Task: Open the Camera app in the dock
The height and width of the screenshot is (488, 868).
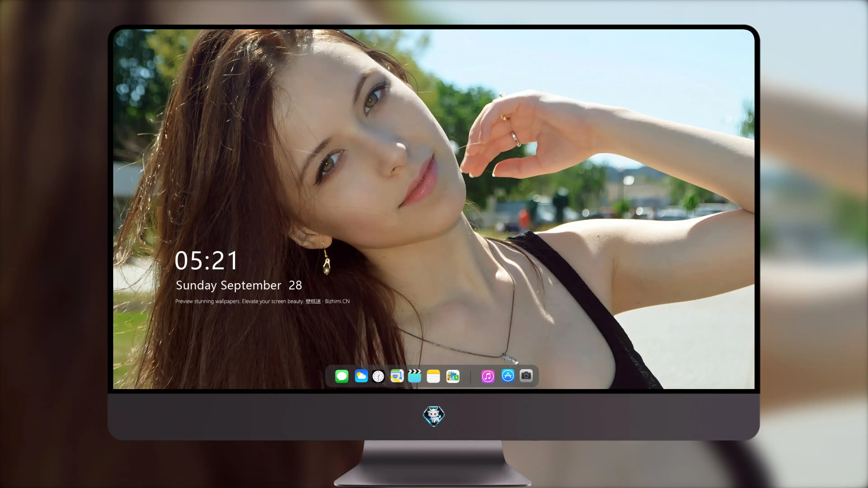Action: pyautogui.click(x=526, y=375)
